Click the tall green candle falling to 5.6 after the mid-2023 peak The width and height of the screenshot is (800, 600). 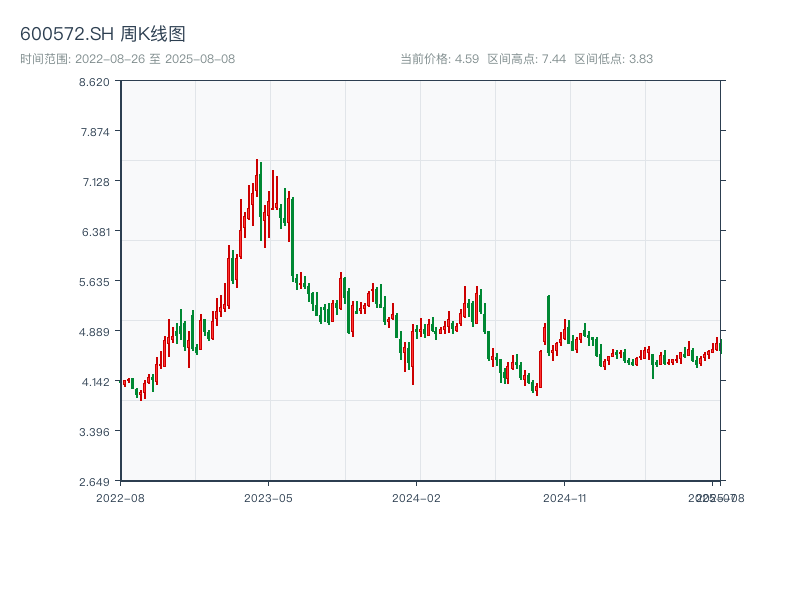pyautogui.click(x=293, y=239)
